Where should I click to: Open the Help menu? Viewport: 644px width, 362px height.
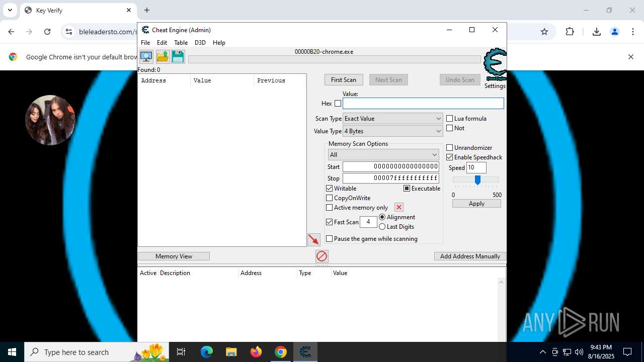coord(219,43)
